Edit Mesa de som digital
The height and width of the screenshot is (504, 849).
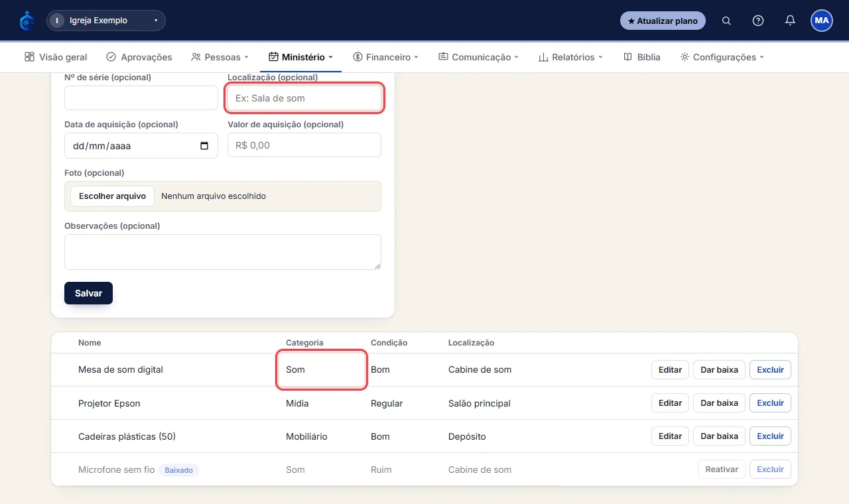point(670,369)
